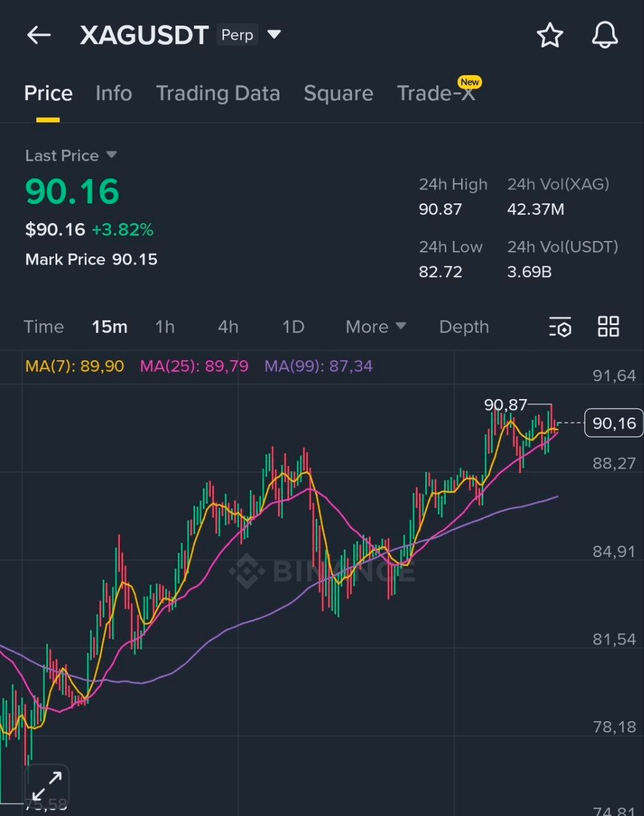Go to the Square tab
The width and height of the screenshot is (644, 816).
pos(338,94)
